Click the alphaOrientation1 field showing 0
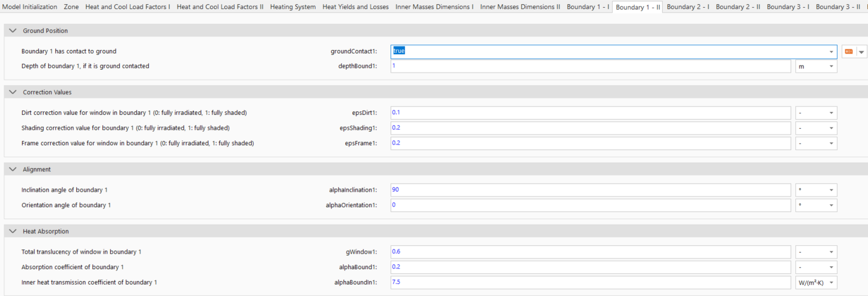The width and height of the screenshot is (868, 296). [591, 205]
